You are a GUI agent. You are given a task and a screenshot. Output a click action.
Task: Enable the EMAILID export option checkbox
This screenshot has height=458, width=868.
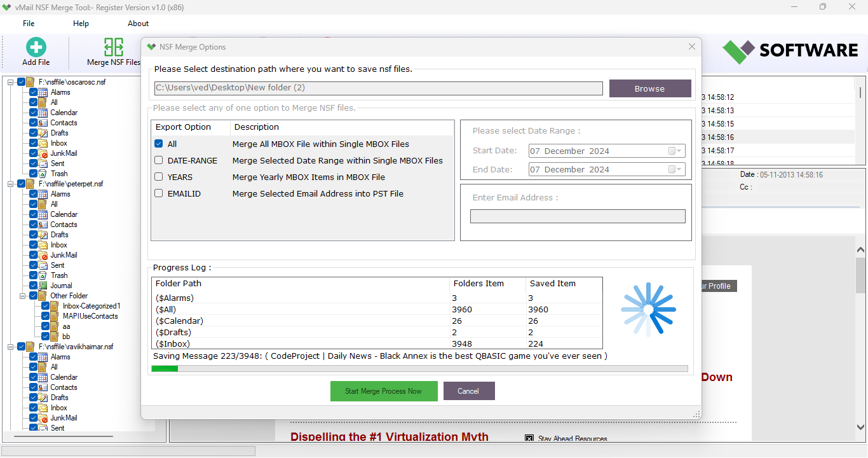click(x=159, y=193)
